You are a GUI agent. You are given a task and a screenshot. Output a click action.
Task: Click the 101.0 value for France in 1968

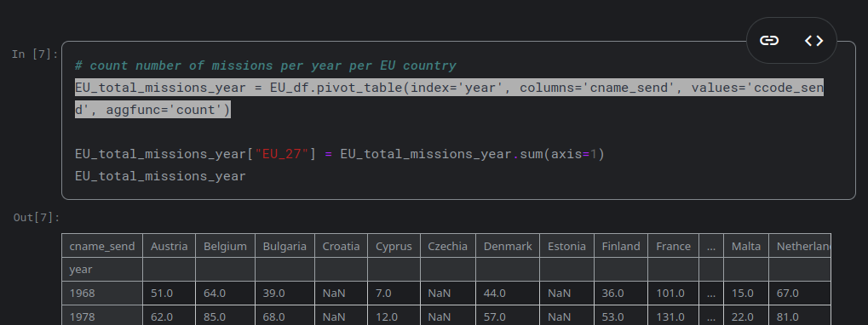coord(673,293)
